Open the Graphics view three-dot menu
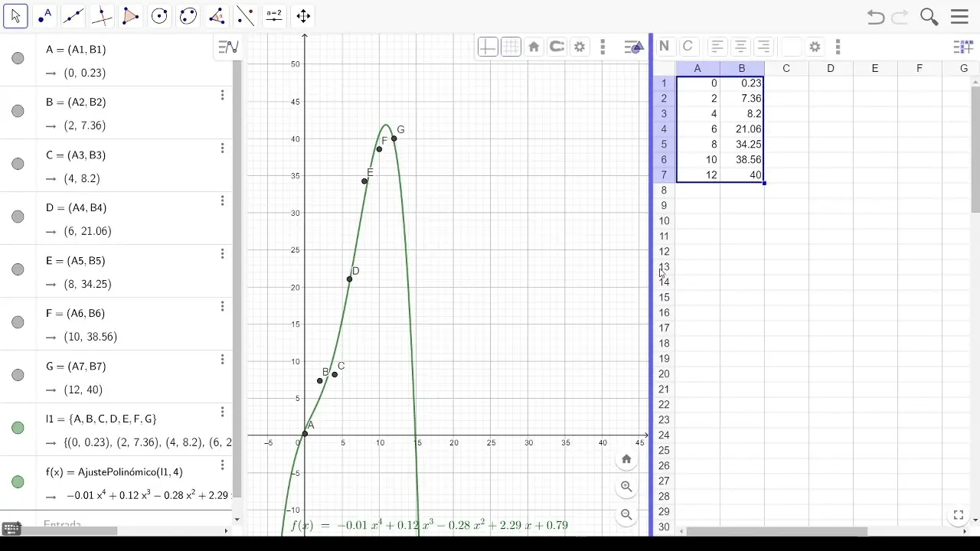Viewport: 980px width, 551px height. click(x=603, y=47)
